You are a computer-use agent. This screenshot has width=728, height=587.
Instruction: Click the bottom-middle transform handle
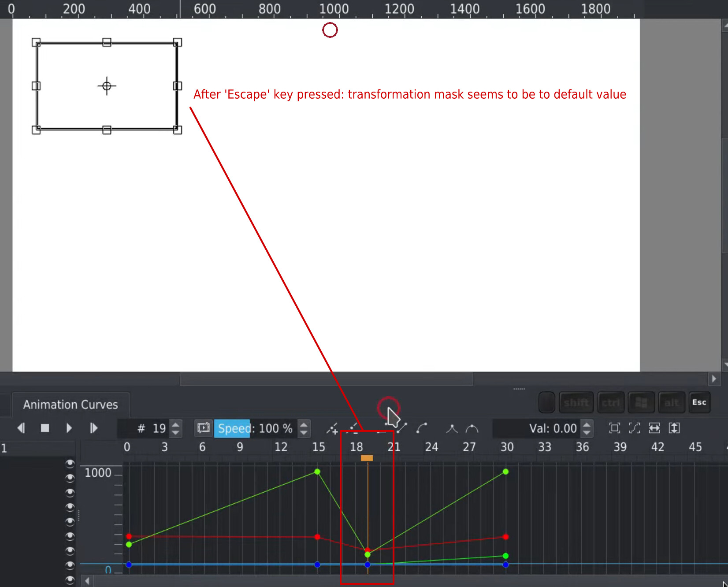[x=107, y=130]
